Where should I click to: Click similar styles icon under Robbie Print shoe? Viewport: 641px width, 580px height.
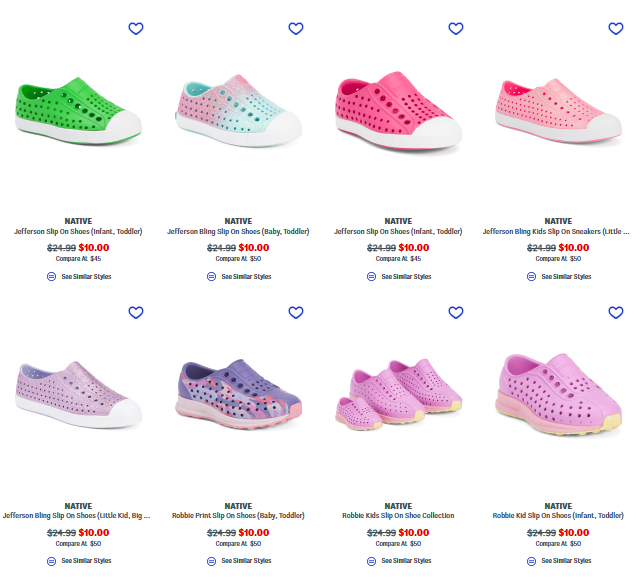click(211, 561)
